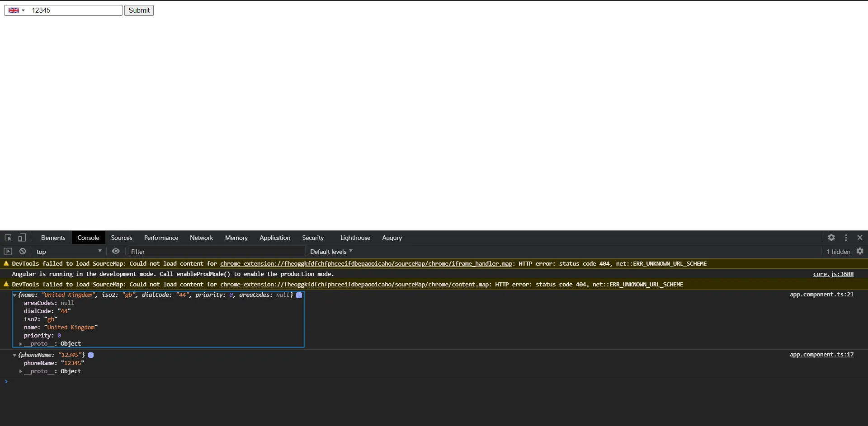The width and height of the screenshot is (868, 426).
Task: Click the 'priority: 0' property row
Action: pyautogui.click(x=42, y=336)
